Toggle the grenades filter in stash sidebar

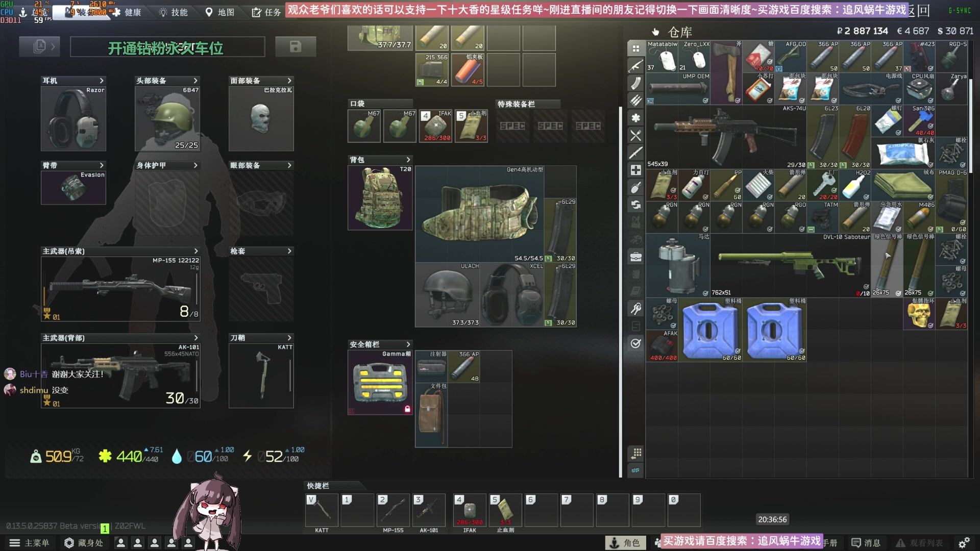(x=635, y=187)
